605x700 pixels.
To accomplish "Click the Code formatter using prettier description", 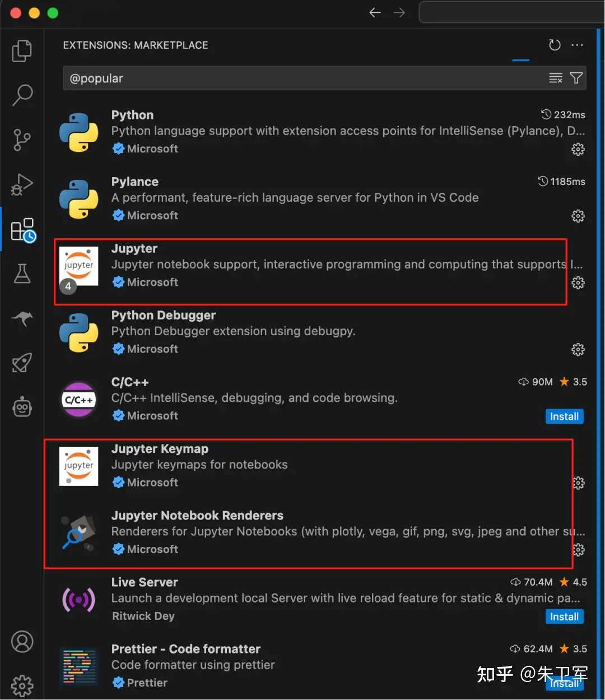I will pos(193,665).
